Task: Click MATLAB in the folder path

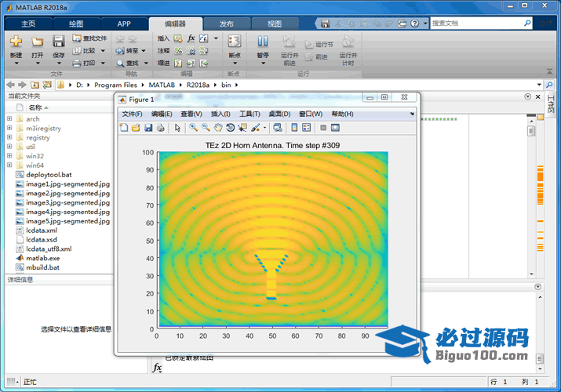Action: pyautogui.click(x=162, y=85)
